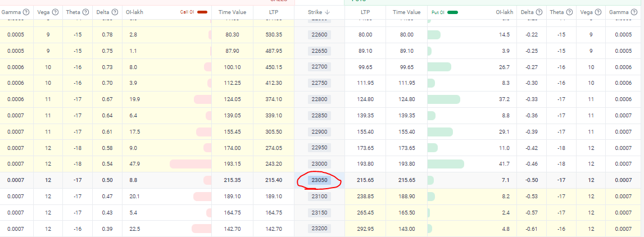Click call LTP value 530.35
644x237 pixels.
[274, 35]
